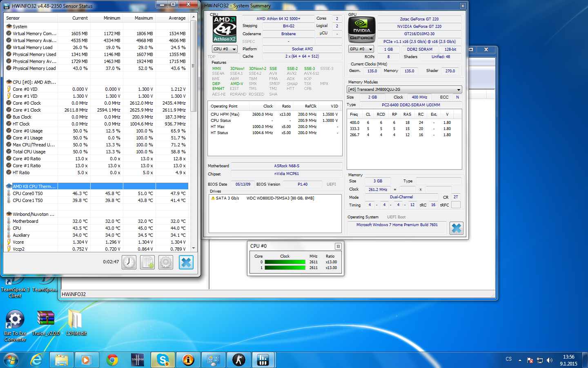Click blue X button in System Summary
This screenshot has height=368, width=588.
(x=457, y=228)
